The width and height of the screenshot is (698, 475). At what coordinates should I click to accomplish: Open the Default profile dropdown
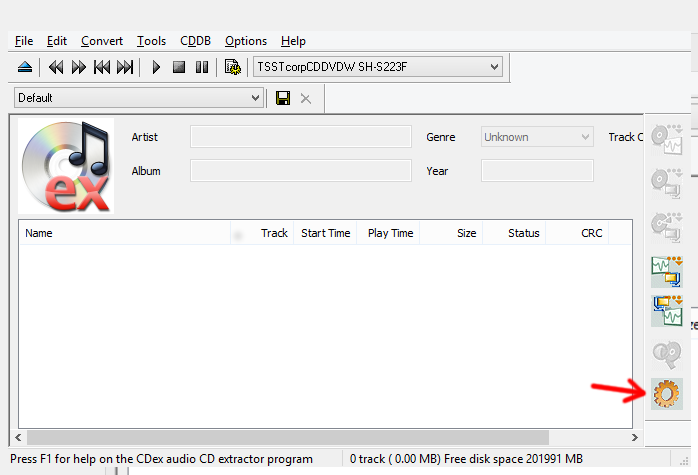coord(255,98)
